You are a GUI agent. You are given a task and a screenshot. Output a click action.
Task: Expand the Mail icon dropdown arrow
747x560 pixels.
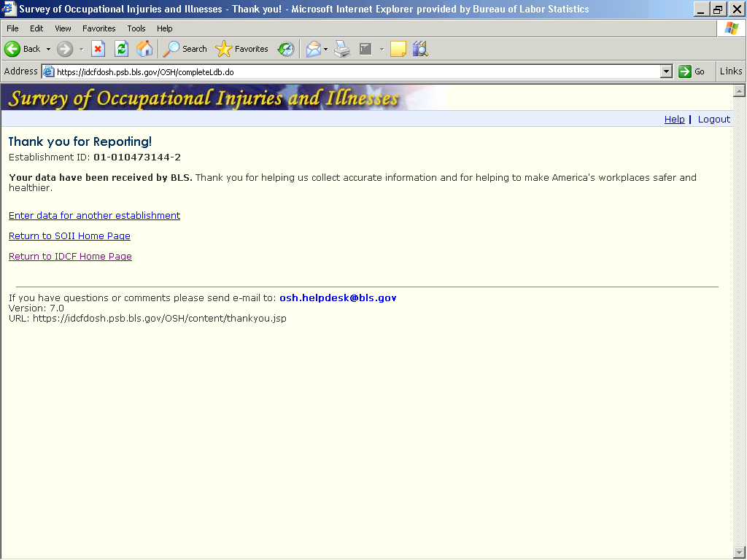325,49
